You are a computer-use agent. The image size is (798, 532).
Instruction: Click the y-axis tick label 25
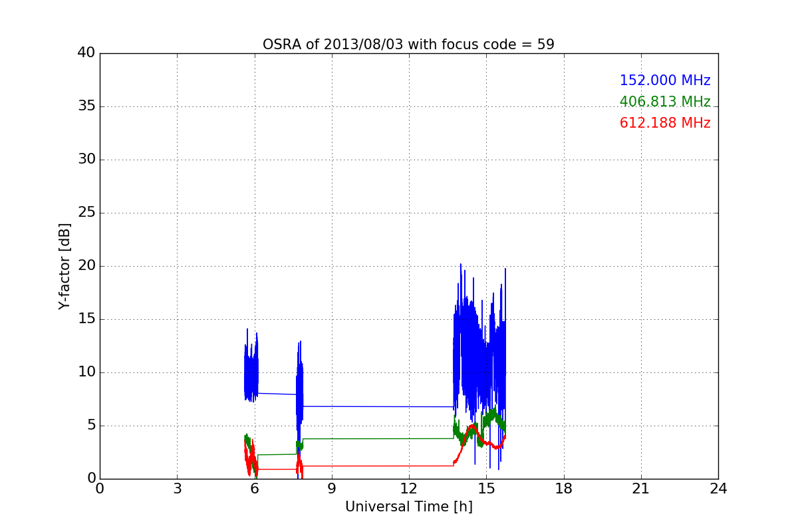(x=86, y=213)
